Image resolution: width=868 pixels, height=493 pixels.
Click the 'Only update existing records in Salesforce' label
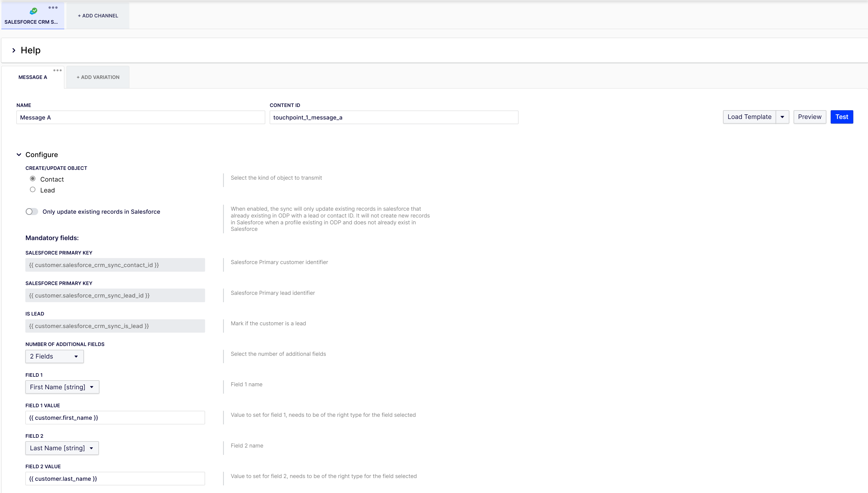pyautogui.click(x=101, y=212)
